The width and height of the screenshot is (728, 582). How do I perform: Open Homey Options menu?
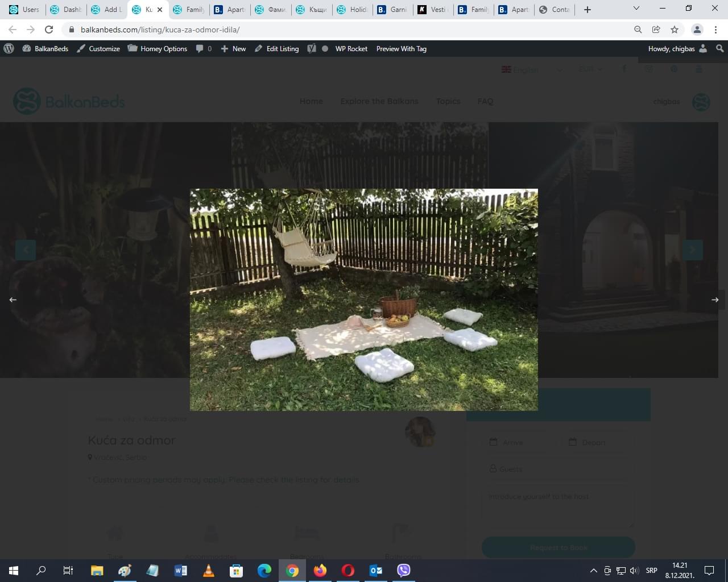click(158, 49)
